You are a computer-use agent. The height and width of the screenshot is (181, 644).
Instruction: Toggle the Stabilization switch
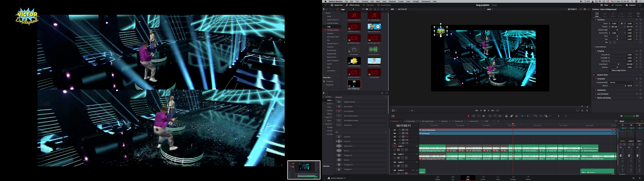[595, 90]
